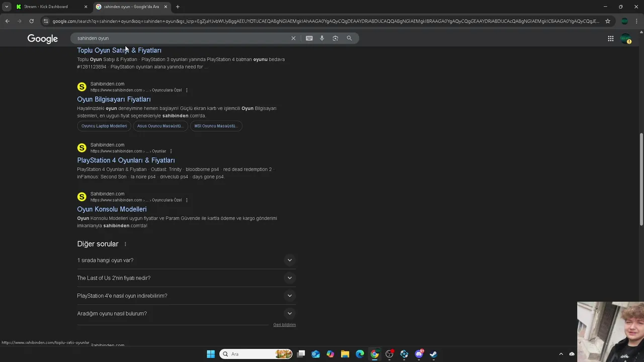Click the webcam overlay thumbnail
Image resolution: width=644 pixels, height=362 pixels.
tap(611, 332)
